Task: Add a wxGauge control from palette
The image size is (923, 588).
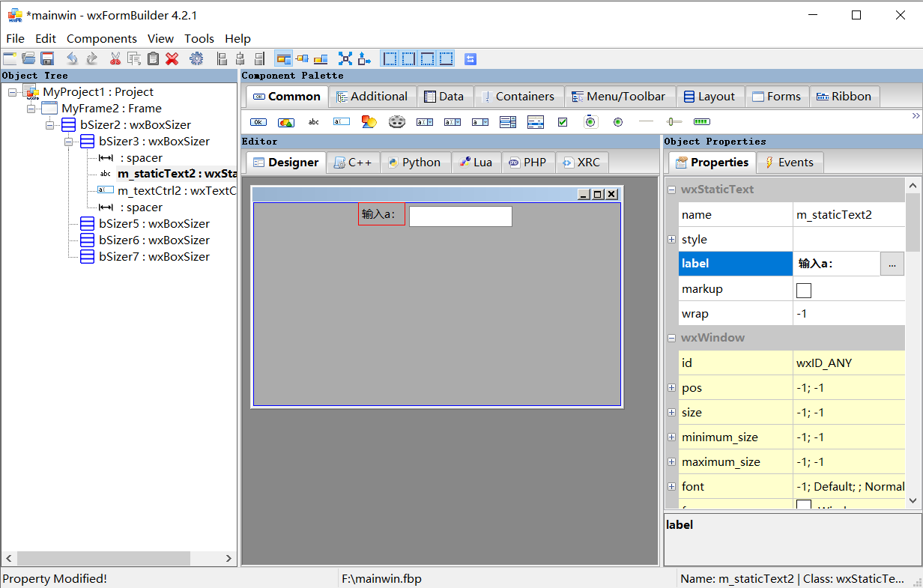Action: tap(701, 121)
